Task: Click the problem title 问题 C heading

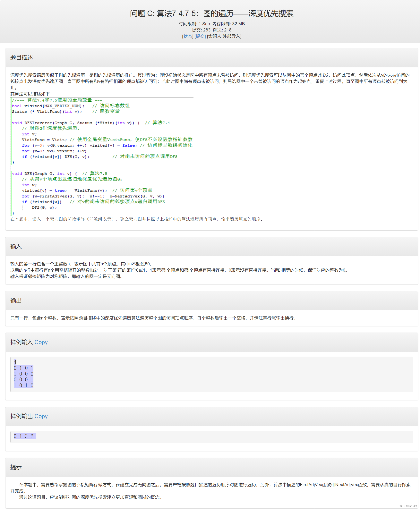Action: tap(212, 13)
